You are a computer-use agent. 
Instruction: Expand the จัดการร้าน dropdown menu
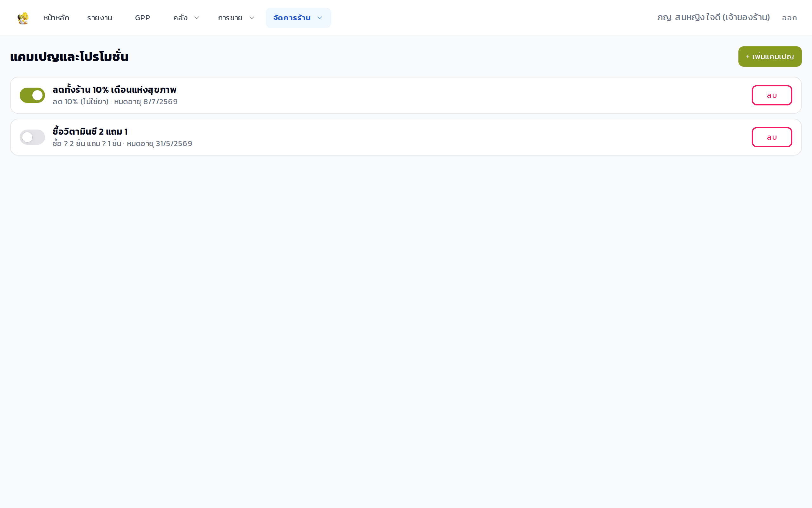tap(298, 18)
